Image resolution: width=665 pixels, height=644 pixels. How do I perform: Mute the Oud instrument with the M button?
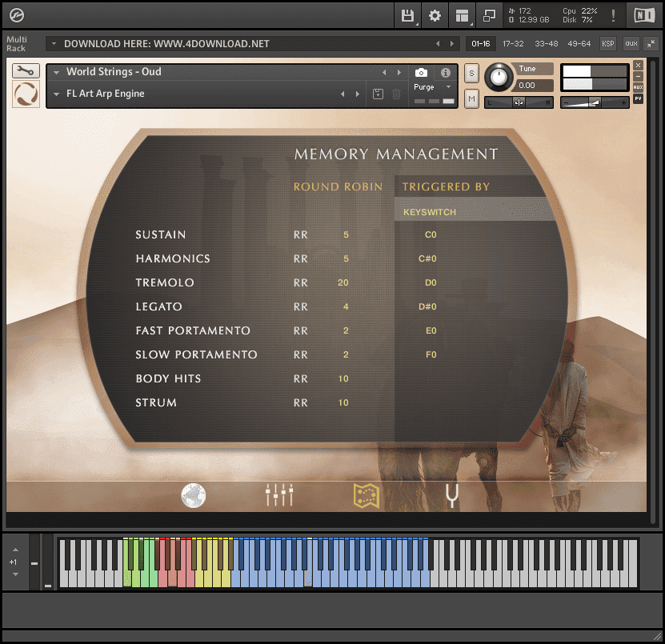(471, 98)
